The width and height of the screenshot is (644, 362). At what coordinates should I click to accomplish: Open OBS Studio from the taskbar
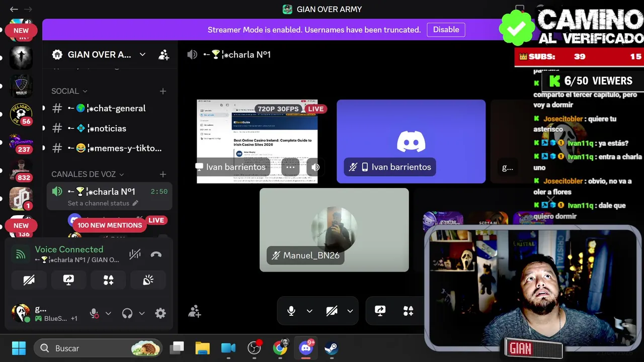click(255, 348)
